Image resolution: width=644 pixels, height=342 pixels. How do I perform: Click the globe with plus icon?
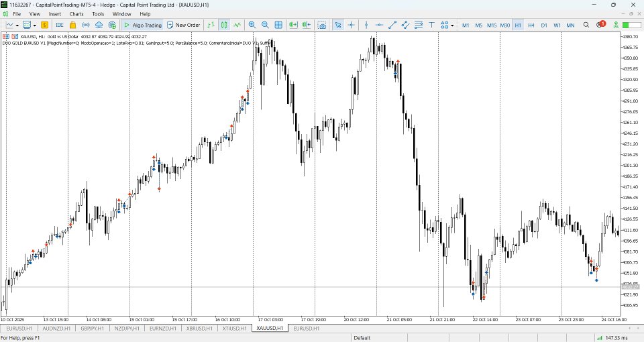tap(112, 25)
